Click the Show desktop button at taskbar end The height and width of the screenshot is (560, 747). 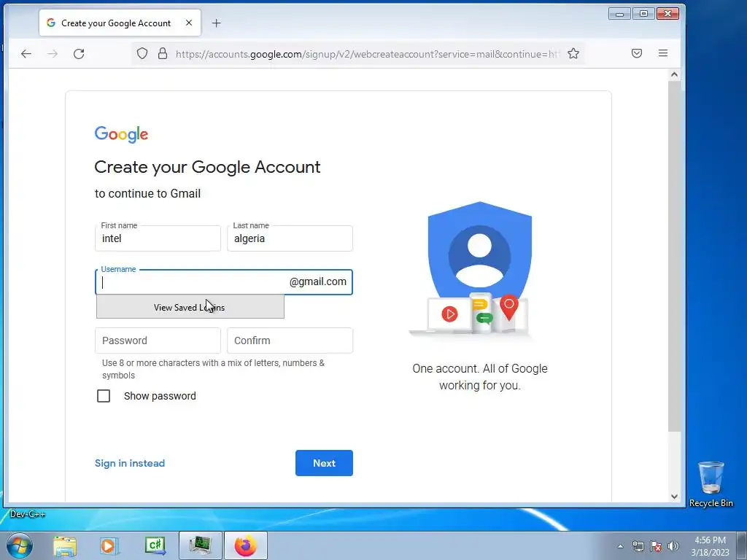pos(742,545)
